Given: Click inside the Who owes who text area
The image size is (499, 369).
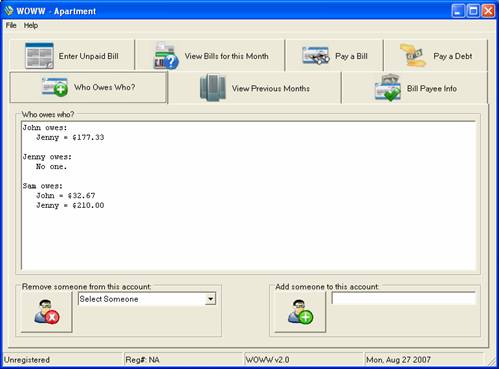Looking at the screenshot, I should coord(249,196).
